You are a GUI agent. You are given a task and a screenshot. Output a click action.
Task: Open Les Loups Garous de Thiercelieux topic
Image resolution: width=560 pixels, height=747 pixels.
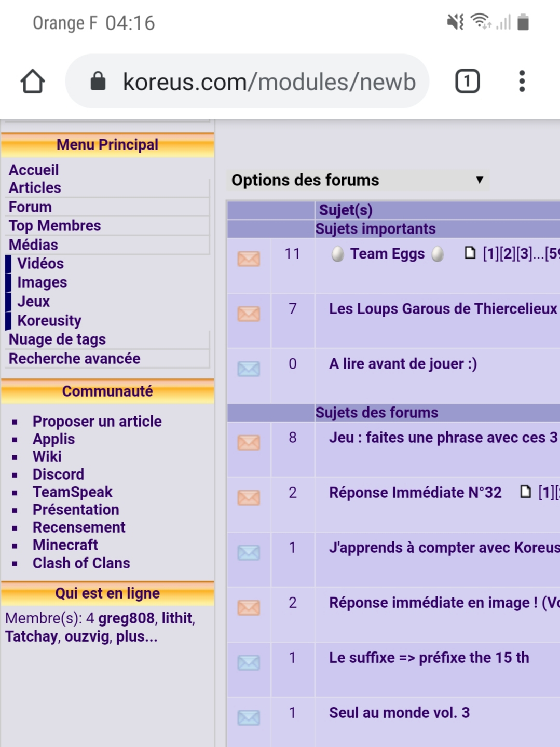pyautogui.click(x=443, y=309)
